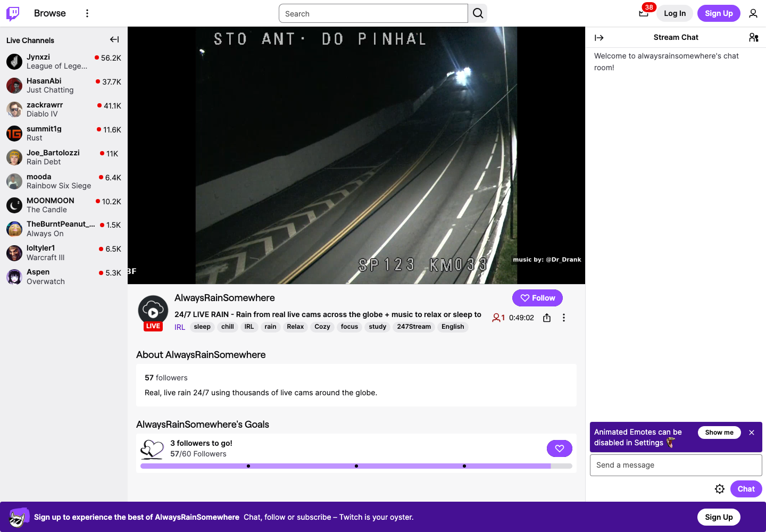Collapse the Live Channels sidebar

click(x=114, y=39)
